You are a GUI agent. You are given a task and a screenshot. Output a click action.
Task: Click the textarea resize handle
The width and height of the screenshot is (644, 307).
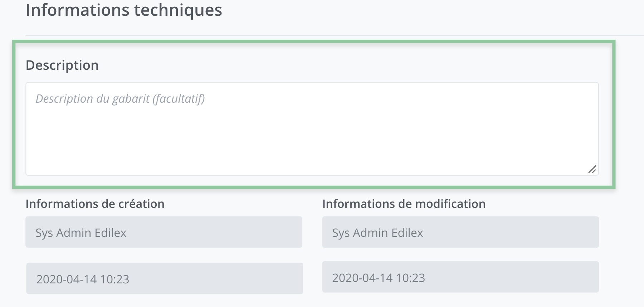click(592, 169)
